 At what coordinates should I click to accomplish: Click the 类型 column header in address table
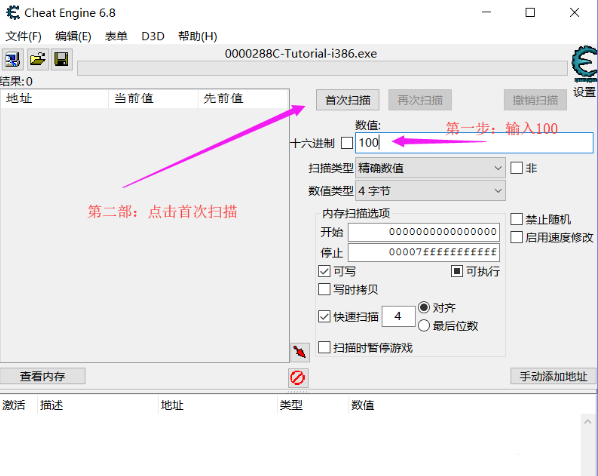pos(313,405)
